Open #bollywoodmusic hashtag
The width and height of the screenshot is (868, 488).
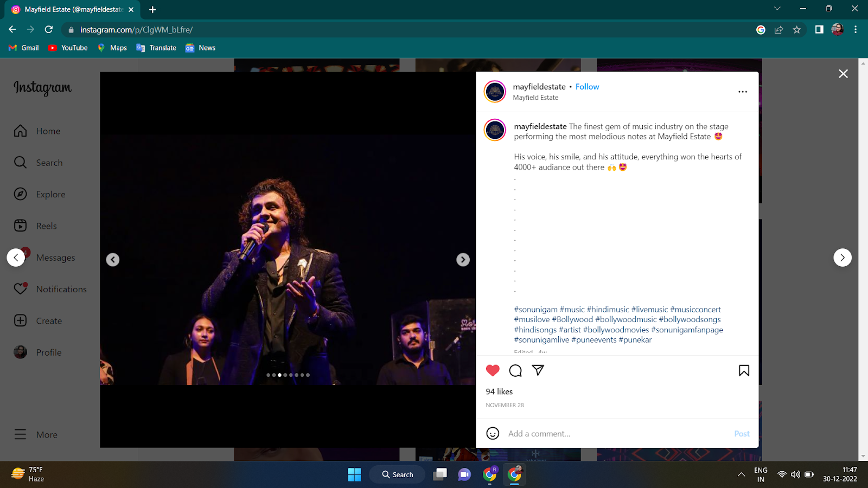point(626,319)
